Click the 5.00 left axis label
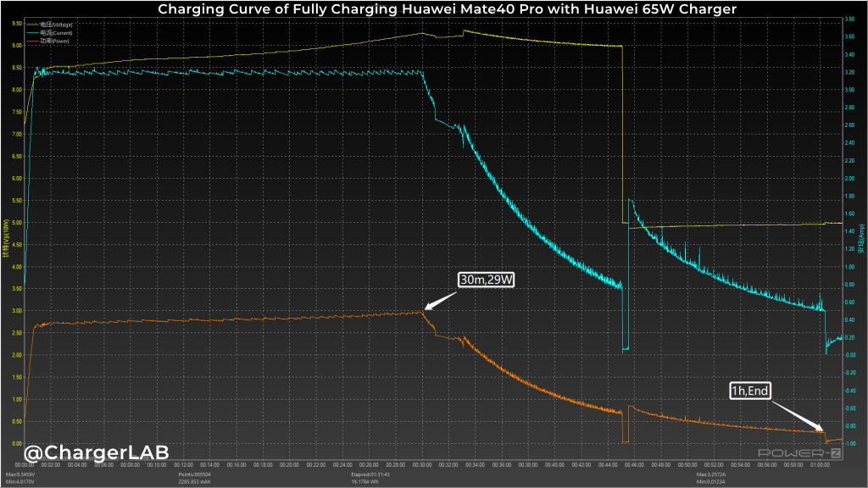868x488 pixels. [17, 223]
